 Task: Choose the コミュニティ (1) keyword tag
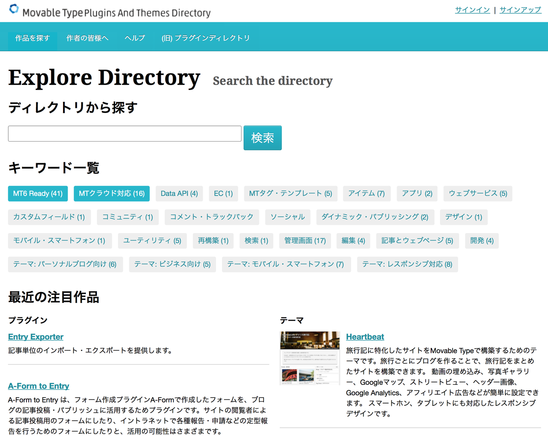pos(128,217)
